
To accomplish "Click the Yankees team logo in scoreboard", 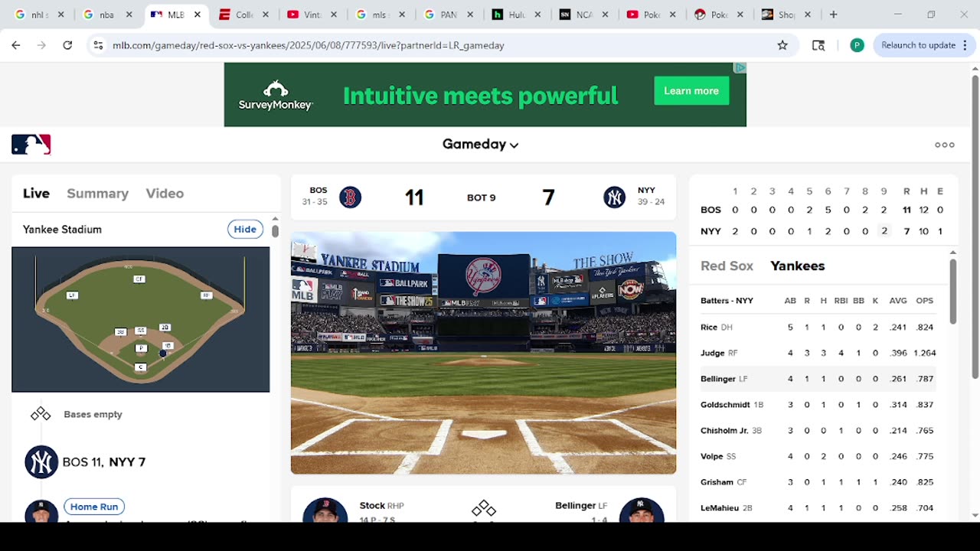I will pos(614,197).
